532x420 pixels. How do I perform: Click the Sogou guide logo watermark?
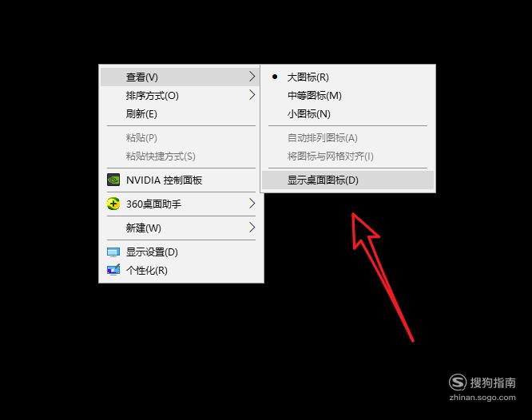coord(482,382)
